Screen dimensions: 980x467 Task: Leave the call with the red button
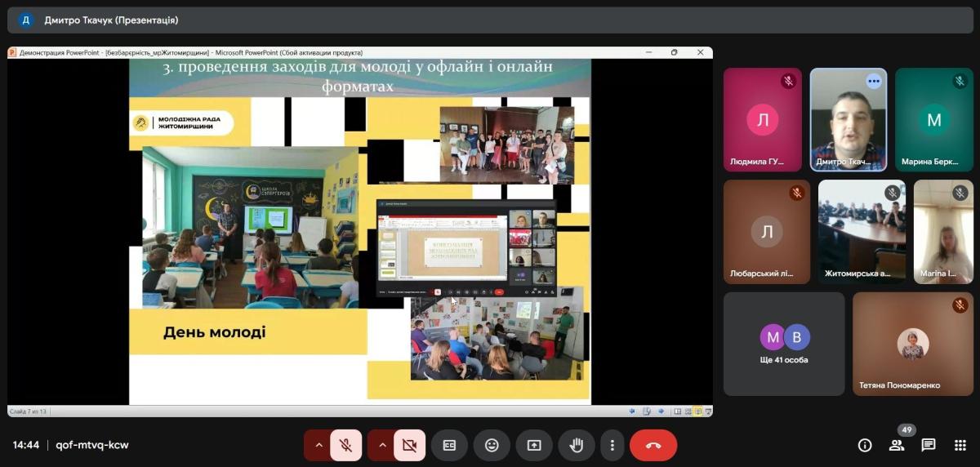pyautogui.click(x=653, y=445)
